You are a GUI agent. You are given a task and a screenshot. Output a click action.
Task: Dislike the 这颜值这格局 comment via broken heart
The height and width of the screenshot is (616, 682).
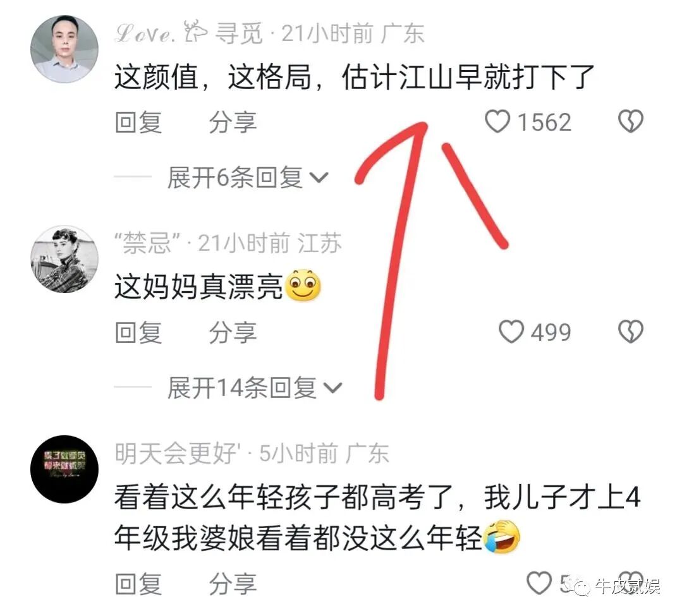coord(631,121)
